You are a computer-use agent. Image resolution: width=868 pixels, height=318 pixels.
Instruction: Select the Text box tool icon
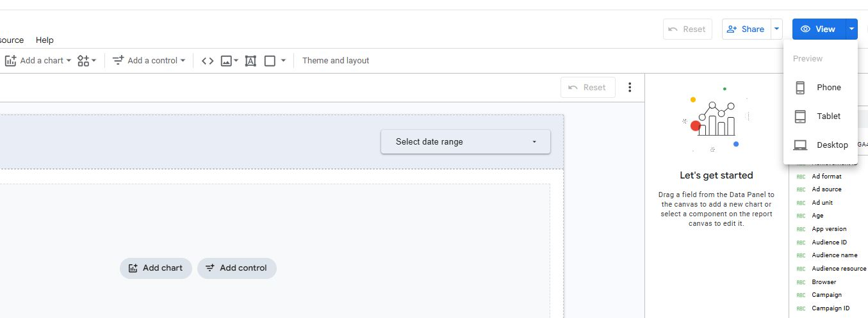click(x=250, y=61)
